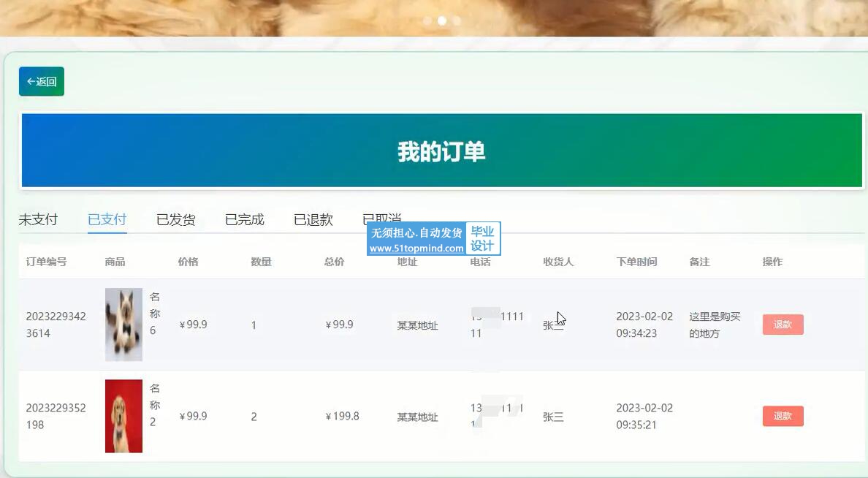Click the 返回 back button

[x=42, y=81]
